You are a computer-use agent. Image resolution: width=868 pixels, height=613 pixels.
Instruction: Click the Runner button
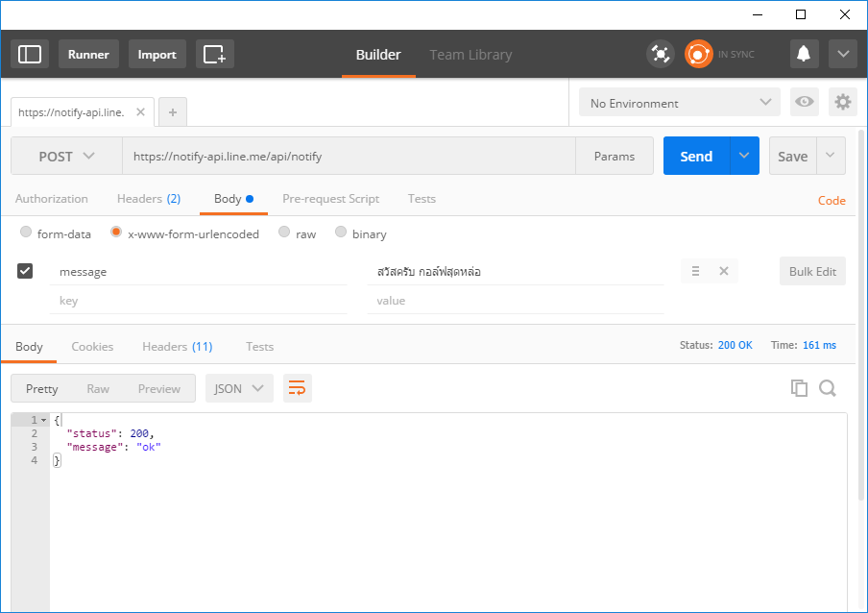pyautogui.click(x=88, y=54)
